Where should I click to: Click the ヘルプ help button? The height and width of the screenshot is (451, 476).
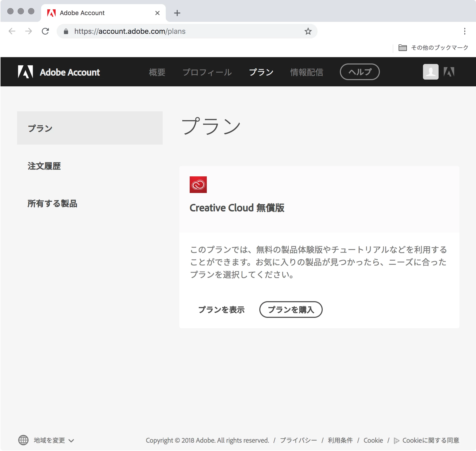coord(360,72)
